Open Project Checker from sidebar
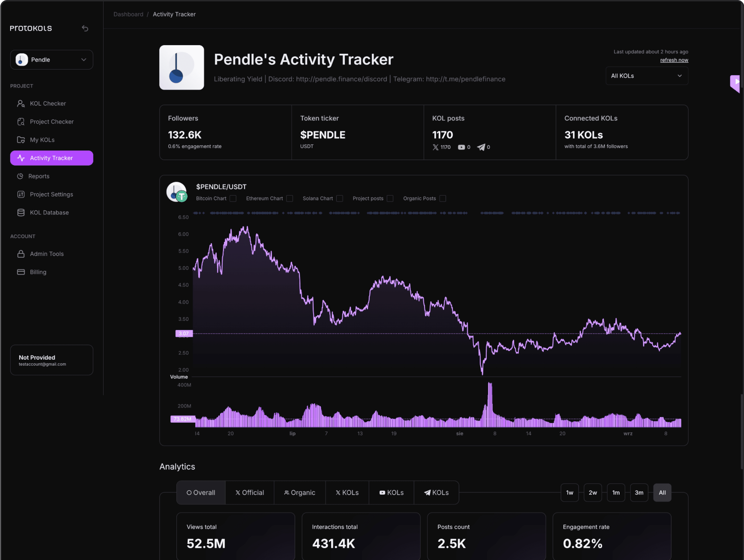 pos(52,122)
